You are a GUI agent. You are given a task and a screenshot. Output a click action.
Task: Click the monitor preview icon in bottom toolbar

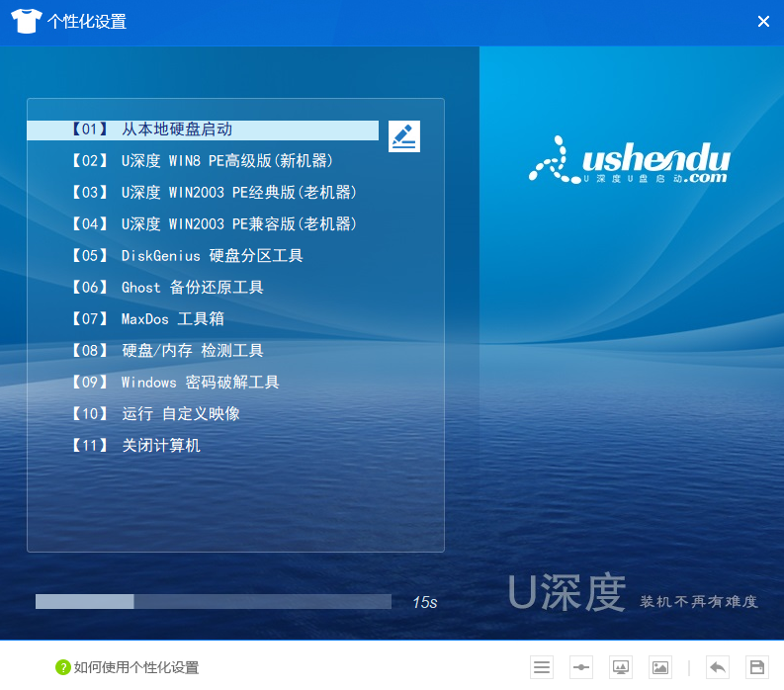click(x=621, y=667)
